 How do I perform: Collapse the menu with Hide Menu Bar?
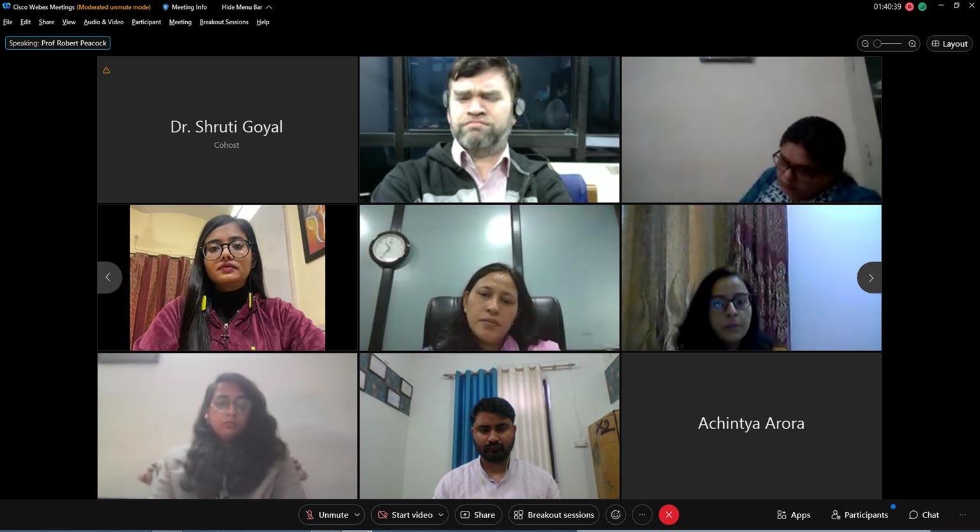(247, 7)
